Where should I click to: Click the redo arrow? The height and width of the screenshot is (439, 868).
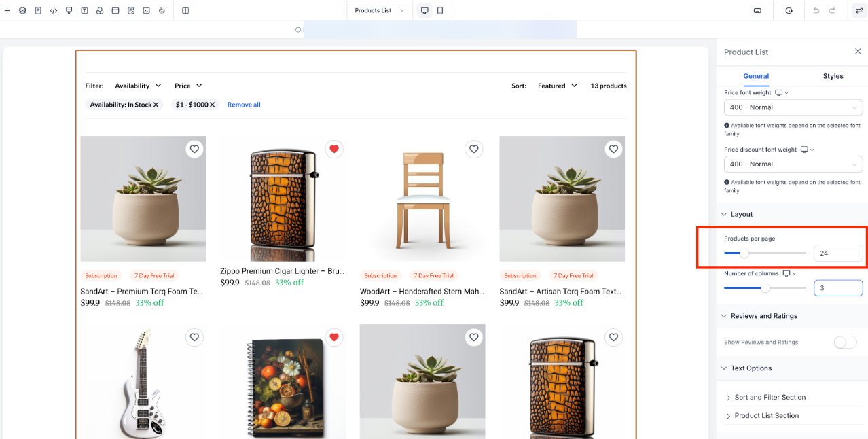click(x=832, y=10)
